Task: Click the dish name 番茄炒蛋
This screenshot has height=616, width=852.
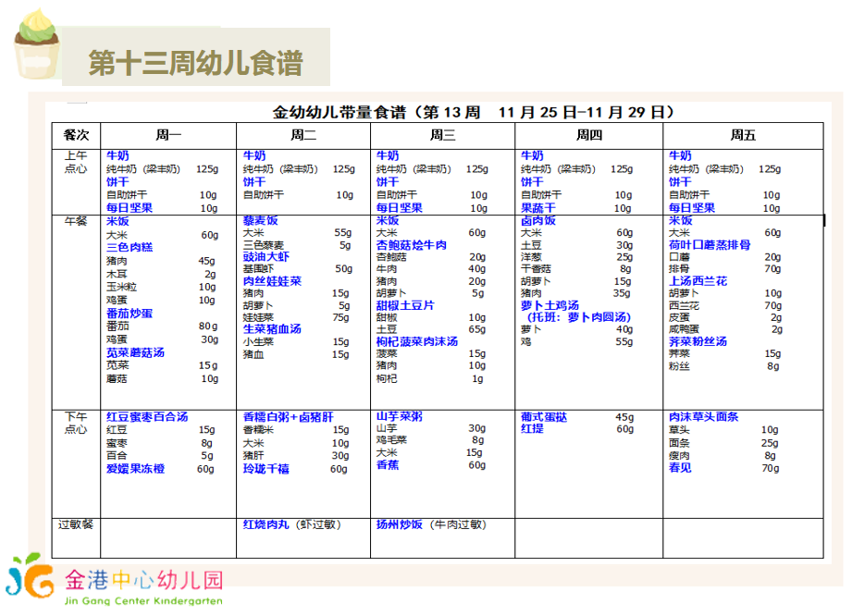Action: click(x=130, y=314)
